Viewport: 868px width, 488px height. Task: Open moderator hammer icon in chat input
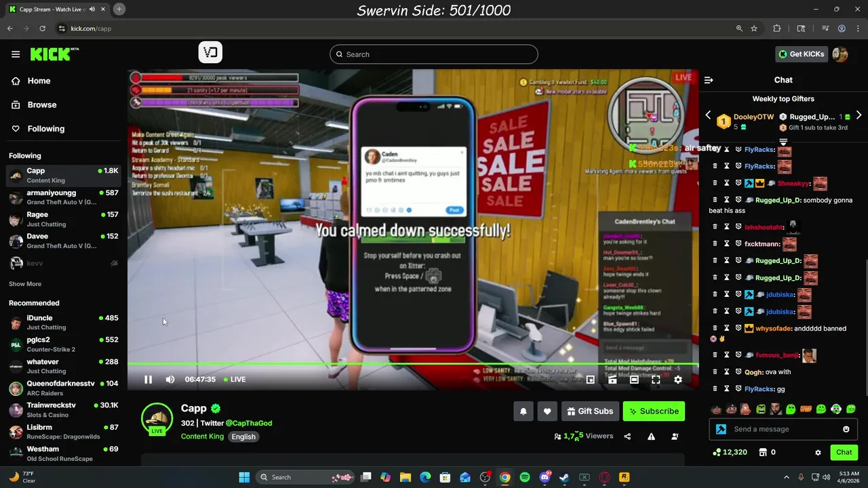[721, 429]
